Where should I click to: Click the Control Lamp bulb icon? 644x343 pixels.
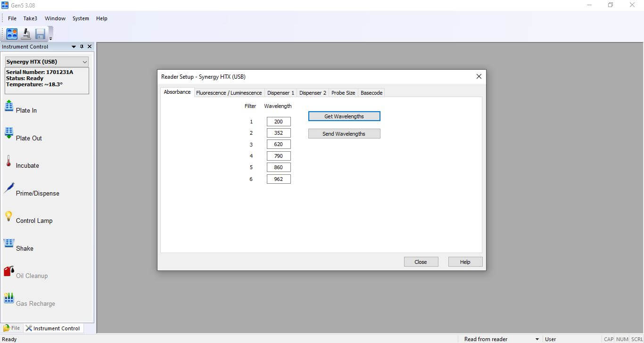(8, 216)
